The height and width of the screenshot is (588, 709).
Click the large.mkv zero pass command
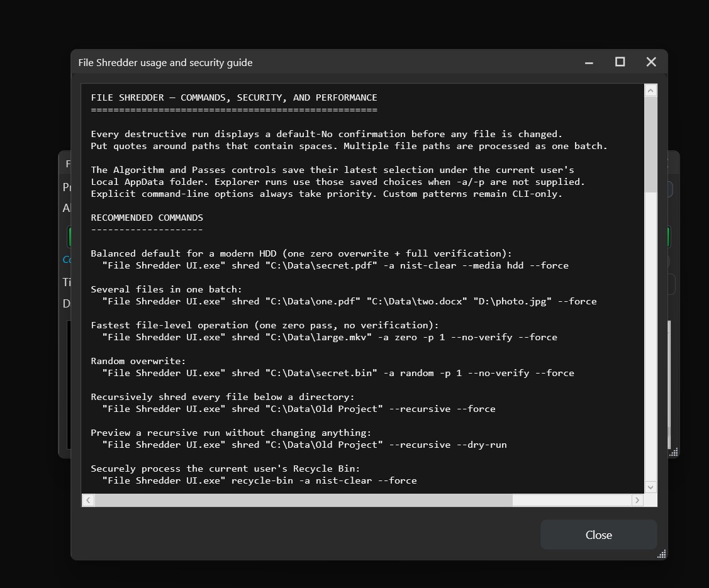(x=330, y=337)
